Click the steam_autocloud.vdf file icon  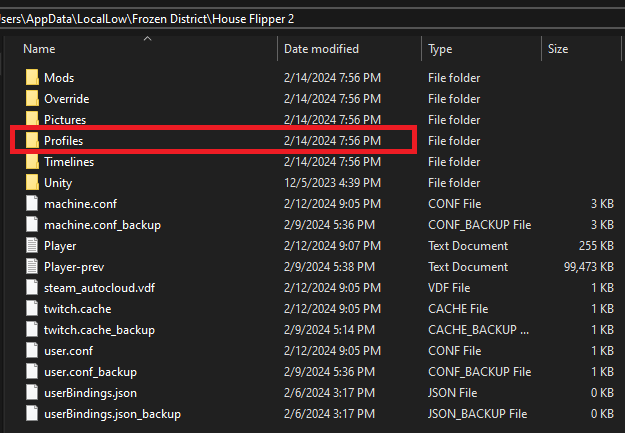pos(31,288)
